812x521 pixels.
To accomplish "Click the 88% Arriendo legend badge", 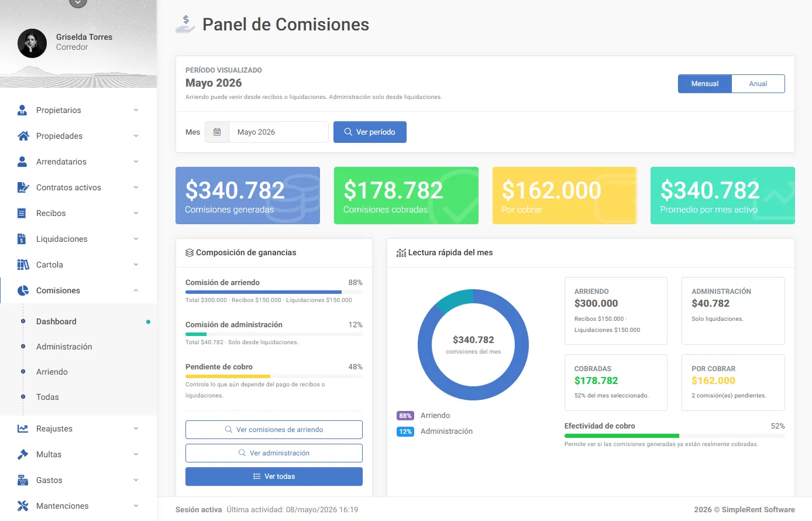I will pos(405,416).
